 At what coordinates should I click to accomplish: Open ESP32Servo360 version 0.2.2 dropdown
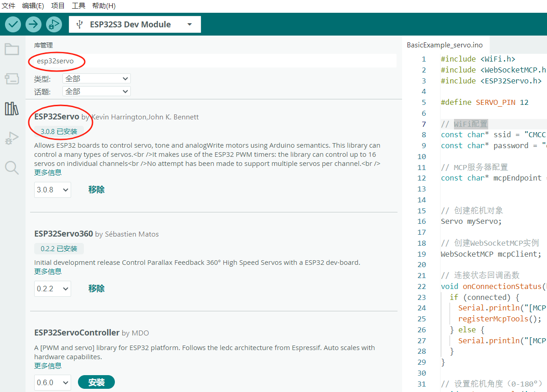(x=52, y=289)
